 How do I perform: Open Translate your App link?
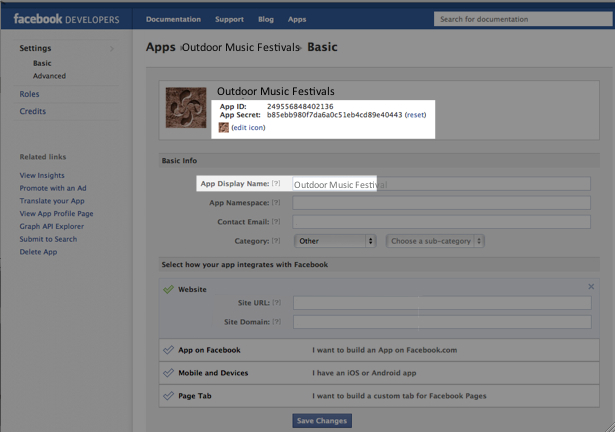52,201
